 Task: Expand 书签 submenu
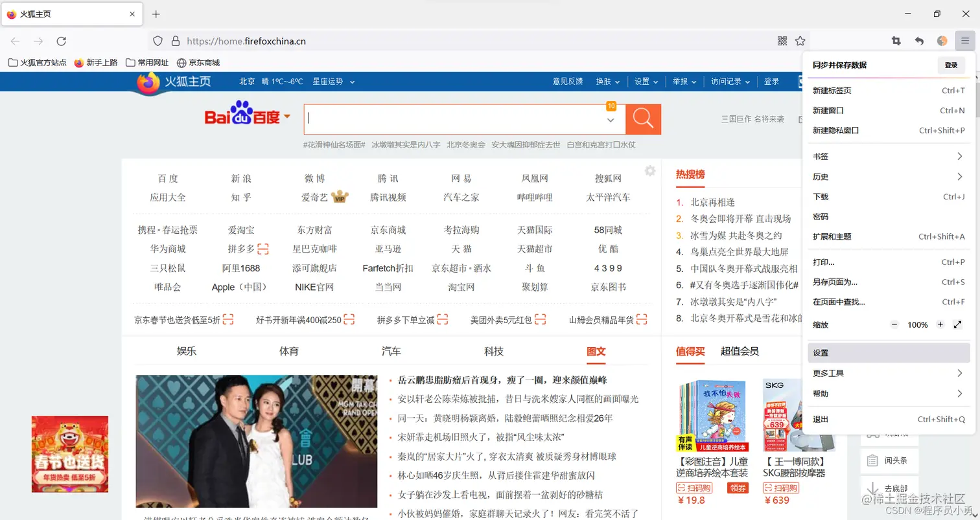(889, 157)
